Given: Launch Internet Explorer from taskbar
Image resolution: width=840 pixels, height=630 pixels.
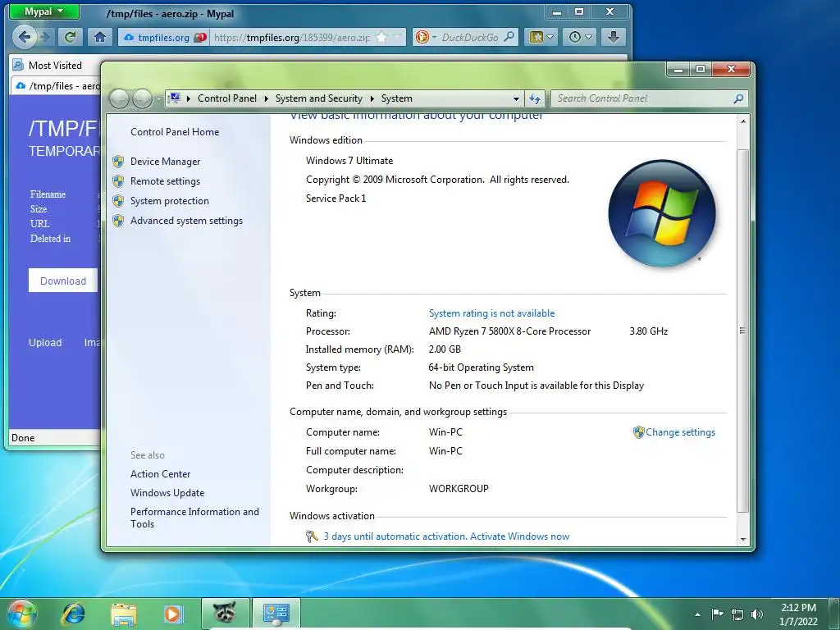Looking at the screenshot, I should (73, 614).
